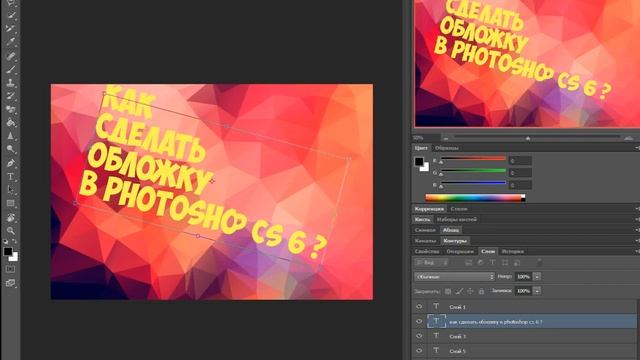Image resolution: width=640 pixels, height=360 pixels.
Task: Select the Dodge tool
Action: [11, 149]
